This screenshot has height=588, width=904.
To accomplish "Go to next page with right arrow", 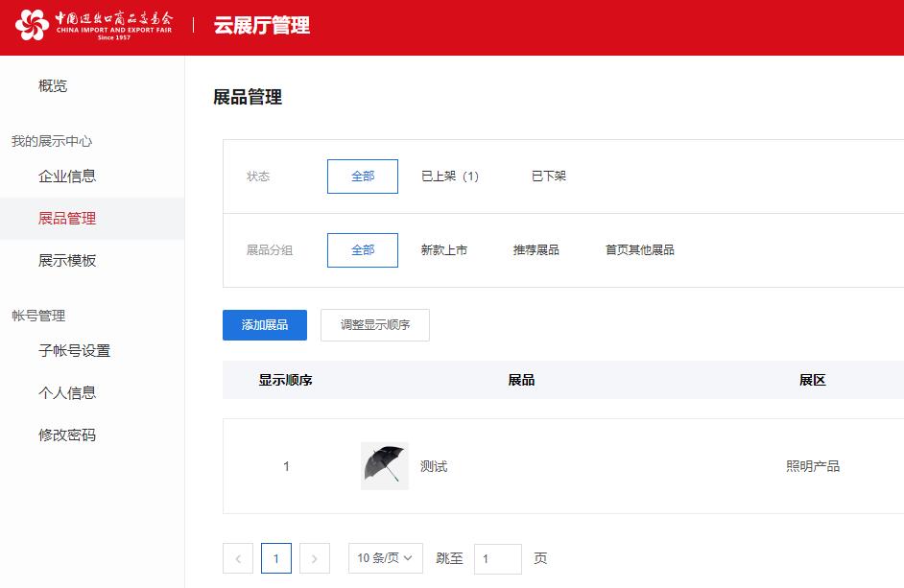I will tap(315, 558).
